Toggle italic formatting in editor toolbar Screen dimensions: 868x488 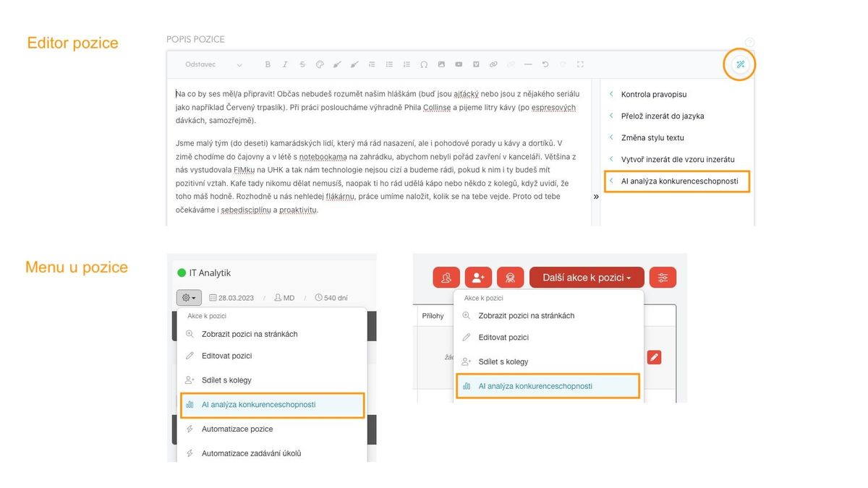point(285,64)
